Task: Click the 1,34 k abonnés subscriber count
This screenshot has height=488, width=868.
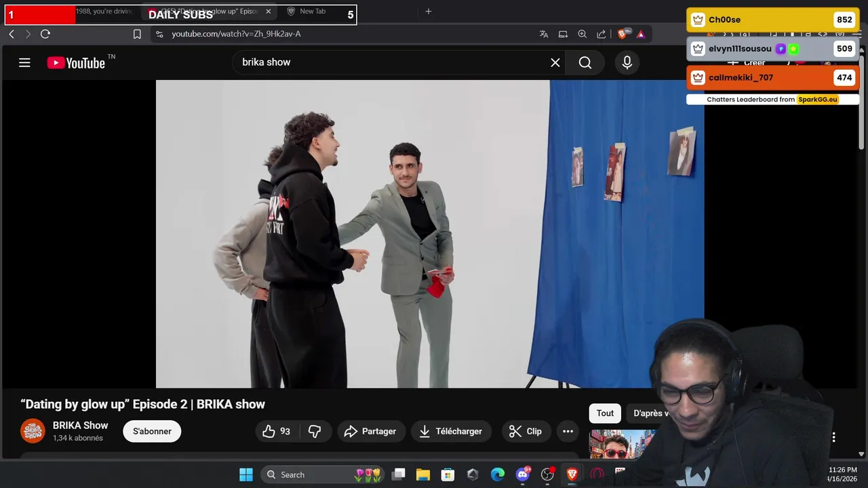Action: click(x=78, y=439)
